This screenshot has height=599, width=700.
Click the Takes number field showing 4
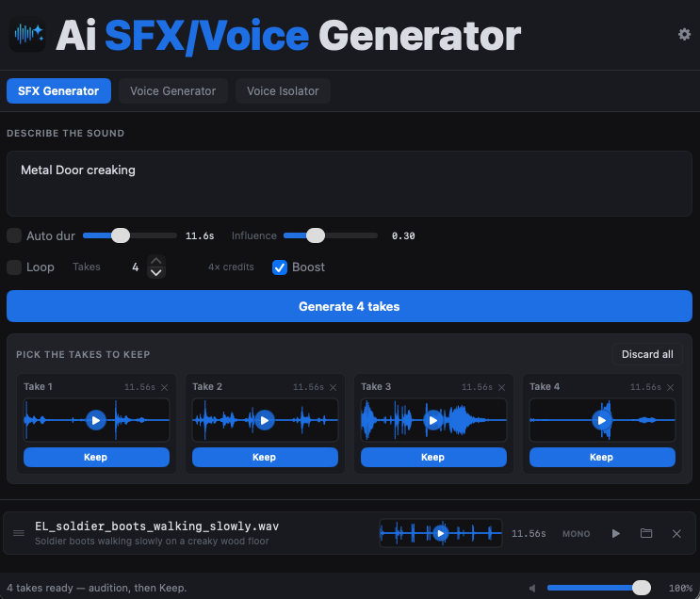[136, 267]
